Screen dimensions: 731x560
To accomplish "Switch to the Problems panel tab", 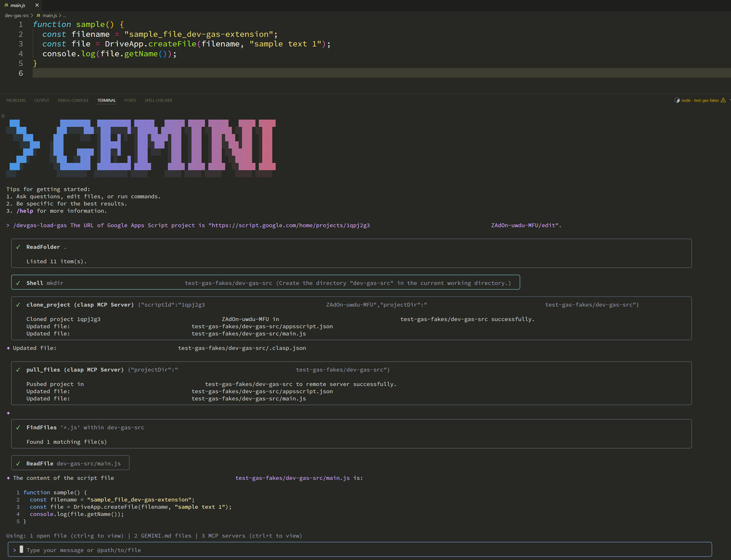I will 16,100.
